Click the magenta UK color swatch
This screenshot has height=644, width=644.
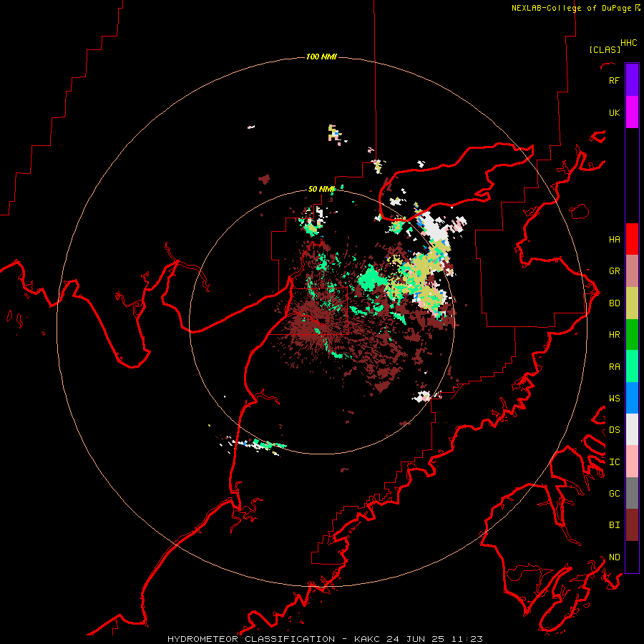point(632,112)
